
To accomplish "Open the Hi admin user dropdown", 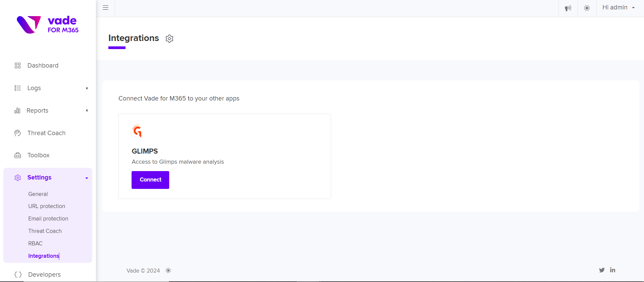I will (x=618, y=7).
